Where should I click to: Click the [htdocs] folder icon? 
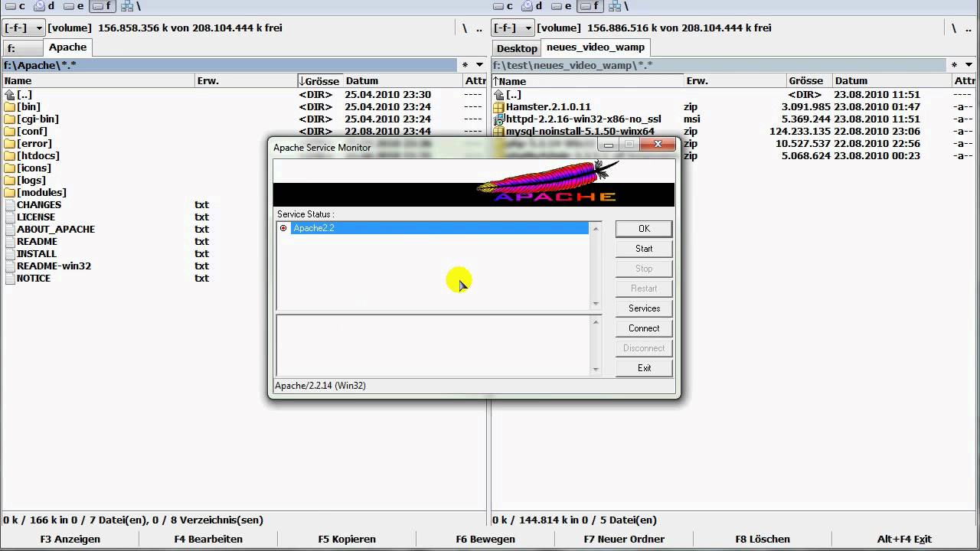point(10,156)
